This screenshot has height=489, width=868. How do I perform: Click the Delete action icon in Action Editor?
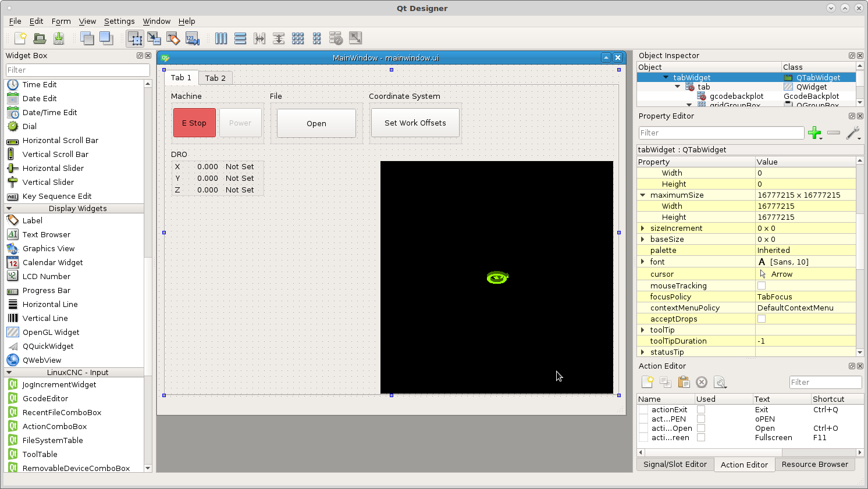pos(702,382)
